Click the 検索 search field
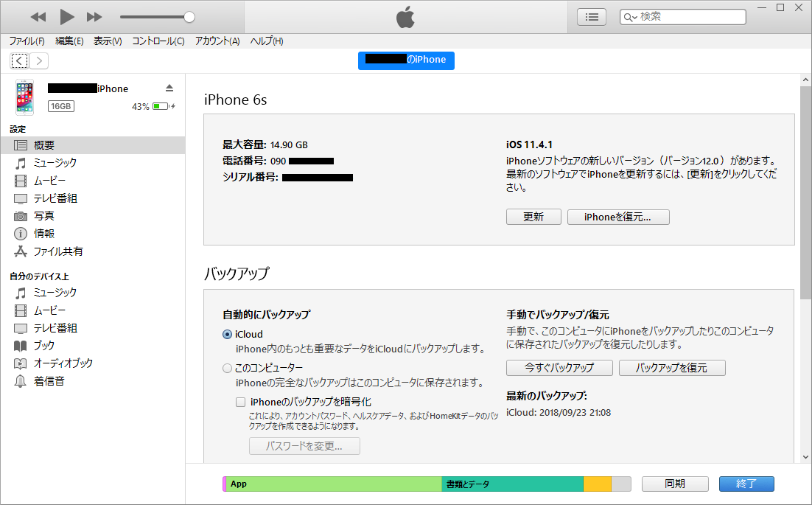This screenshot has height=505, width=812. 682,17
